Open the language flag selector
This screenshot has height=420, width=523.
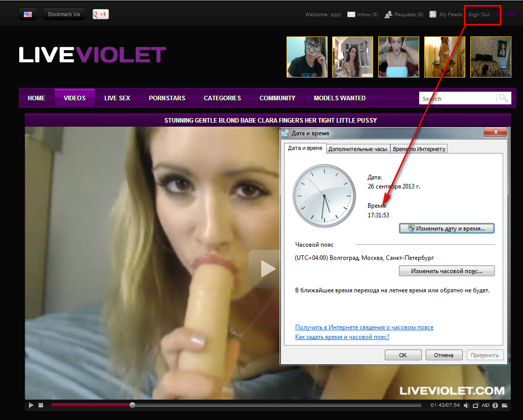[28, 14]
